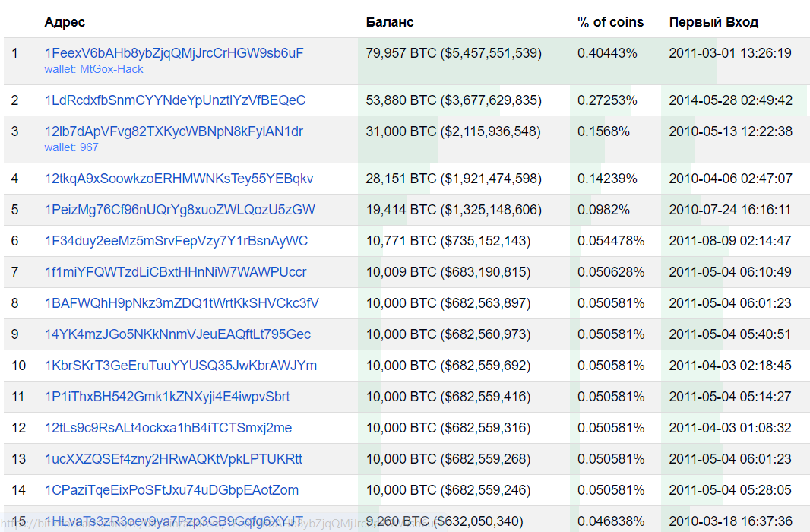The width and height of the screenshot is (810, 532).
Task: Click the wallet 967 link
Action: [x=71, y=147]
